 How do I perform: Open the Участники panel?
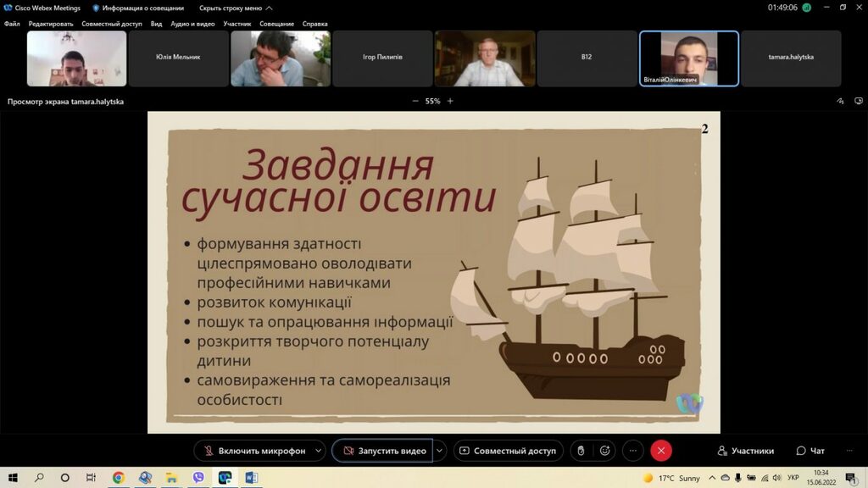click(x=745, y=451)
